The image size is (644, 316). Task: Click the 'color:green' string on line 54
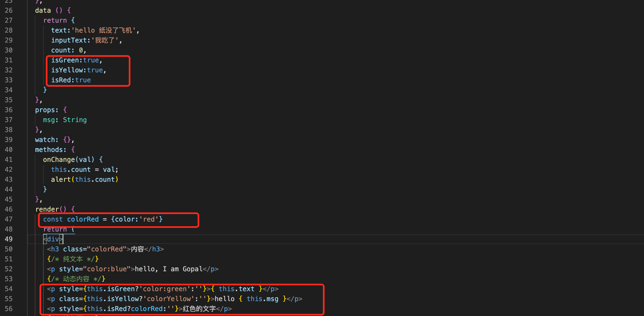165,289
